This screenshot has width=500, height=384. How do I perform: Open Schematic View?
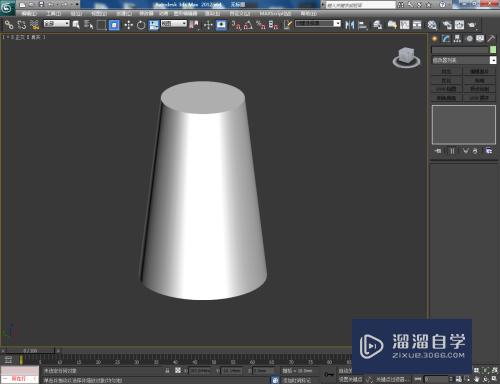pos(417,25)
